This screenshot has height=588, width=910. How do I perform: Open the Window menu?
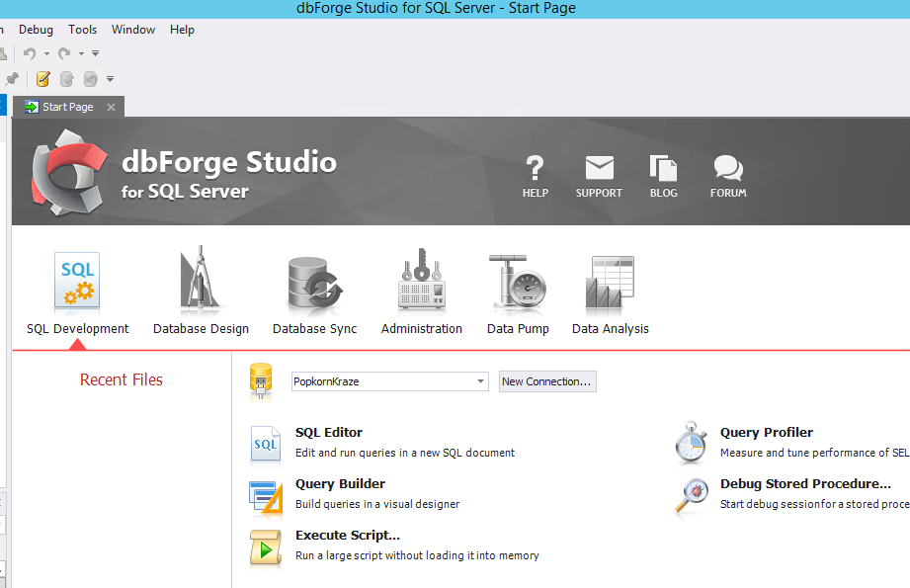(132, 30)
